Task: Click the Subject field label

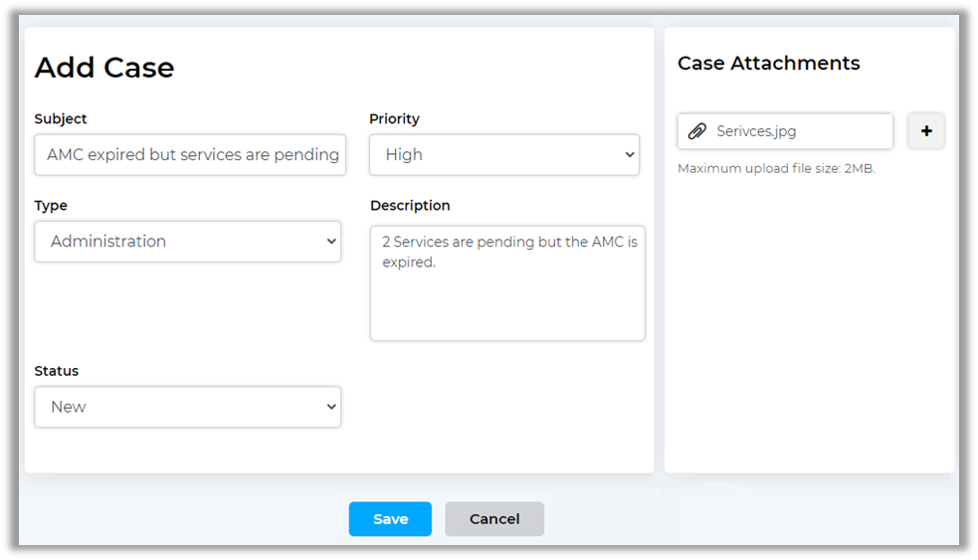Action: (x=61, y=119)
